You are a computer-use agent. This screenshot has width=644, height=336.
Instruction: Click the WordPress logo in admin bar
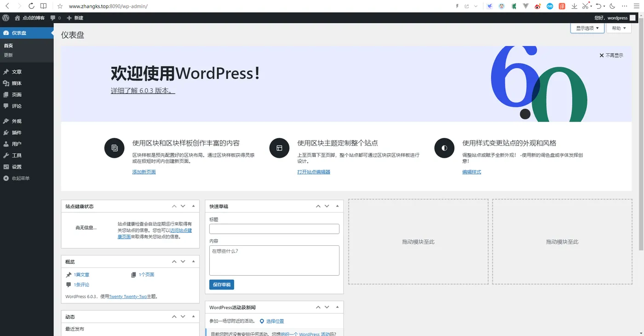[x=6, y=18]
